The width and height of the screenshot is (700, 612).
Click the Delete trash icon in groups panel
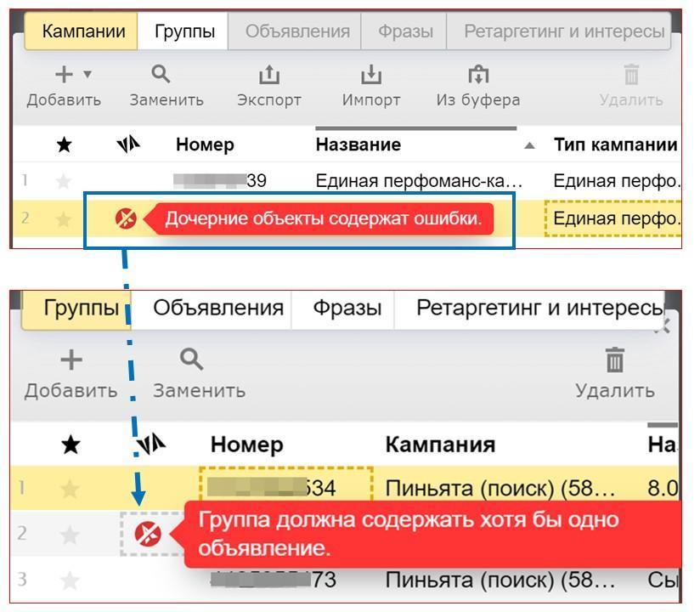point(614,360)
